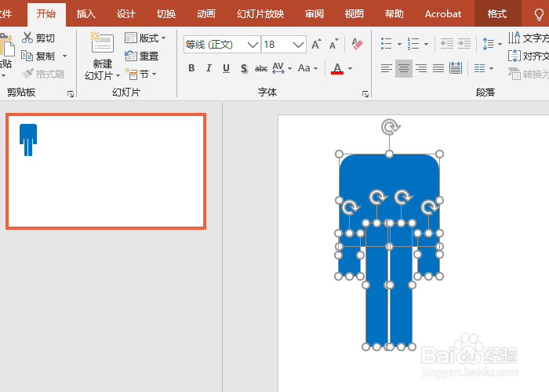Click the rotation handle above the body shape
The height and width of the screenshot is (392, 549).
pos(390,127)
